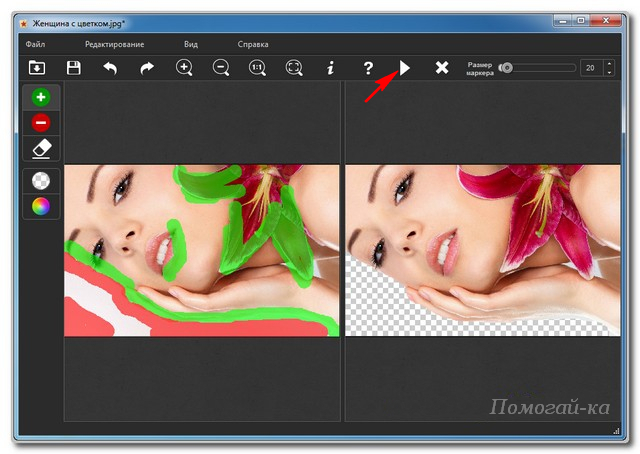Viewport: 640px width, 454px height.
Task: Undo last marker stroke
Action: pos(110,67)
